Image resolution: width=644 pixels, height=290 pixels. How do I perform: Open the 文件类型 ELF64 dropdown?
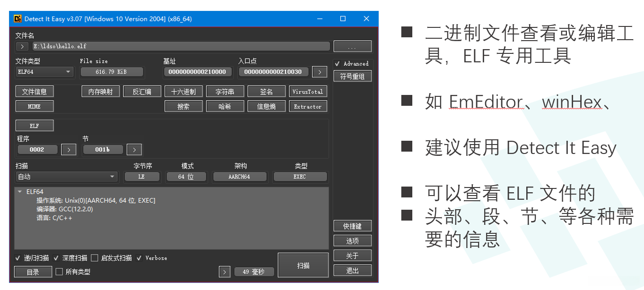click(x=44, y=72)
